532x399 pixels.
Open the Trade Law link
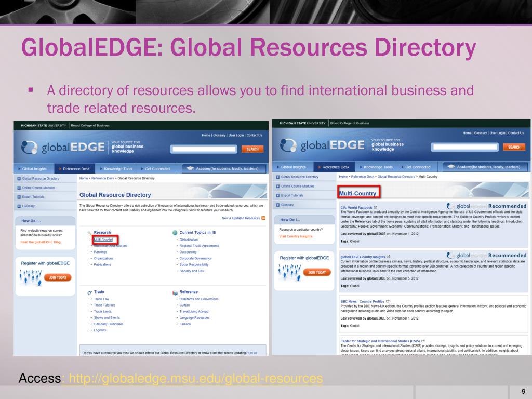coord(101,299)
